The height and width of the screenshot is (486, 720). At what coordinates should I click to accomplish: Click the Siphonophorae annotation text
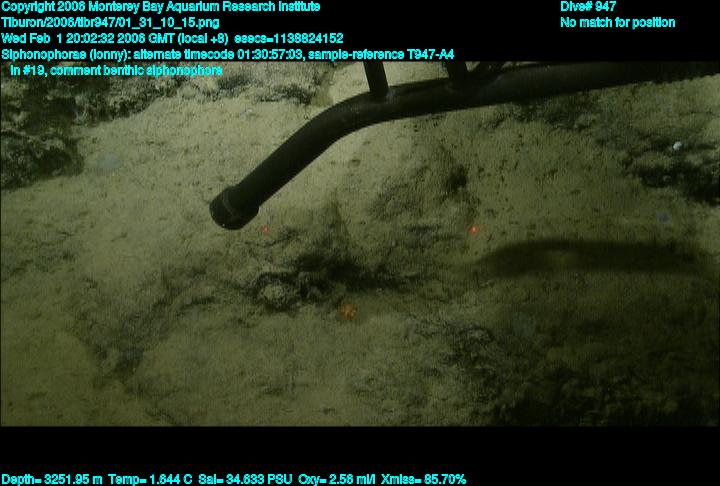pyautogui.click(x=228, y=54)
